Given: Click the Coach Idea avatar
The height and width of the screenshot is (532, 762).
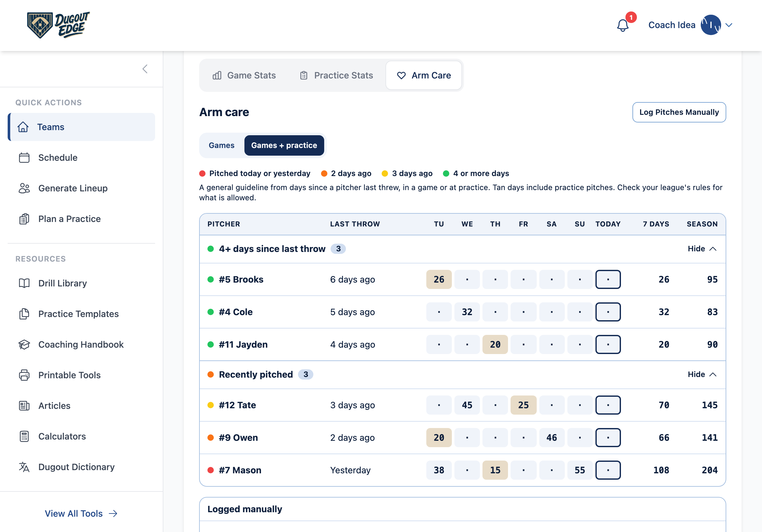Looking at the screenshot, I should 711,25.
